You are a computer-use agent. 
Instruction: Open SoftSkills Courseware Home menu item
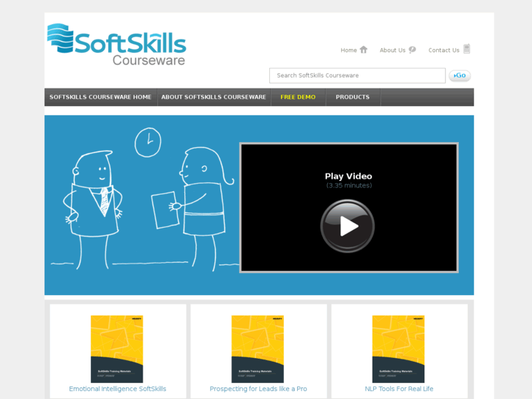pyautogui.click(x=100, y=97)
